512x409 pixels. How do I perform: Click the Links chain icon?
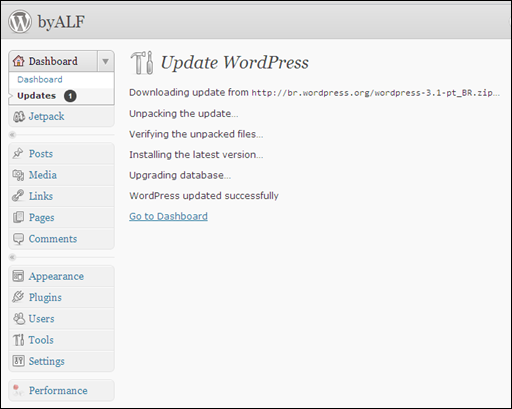point(18,196)
